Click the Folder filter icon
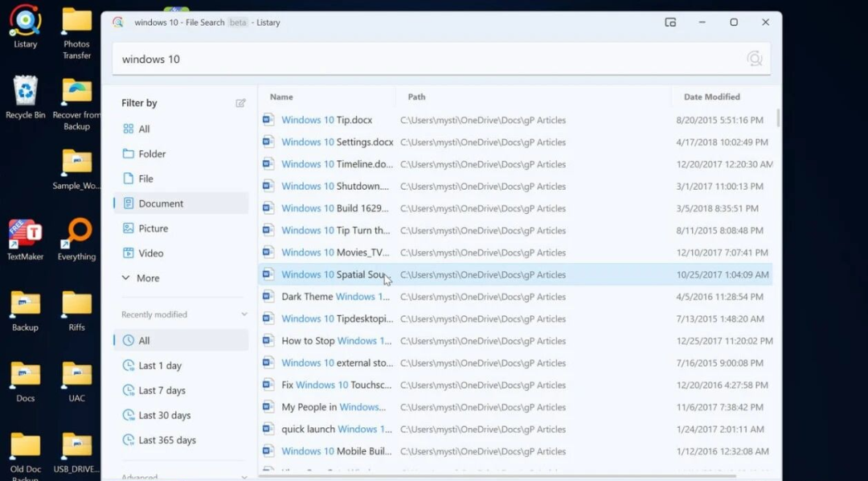This screenshot has height=481, width=868. pyautogui.click(x=129, y=153)
